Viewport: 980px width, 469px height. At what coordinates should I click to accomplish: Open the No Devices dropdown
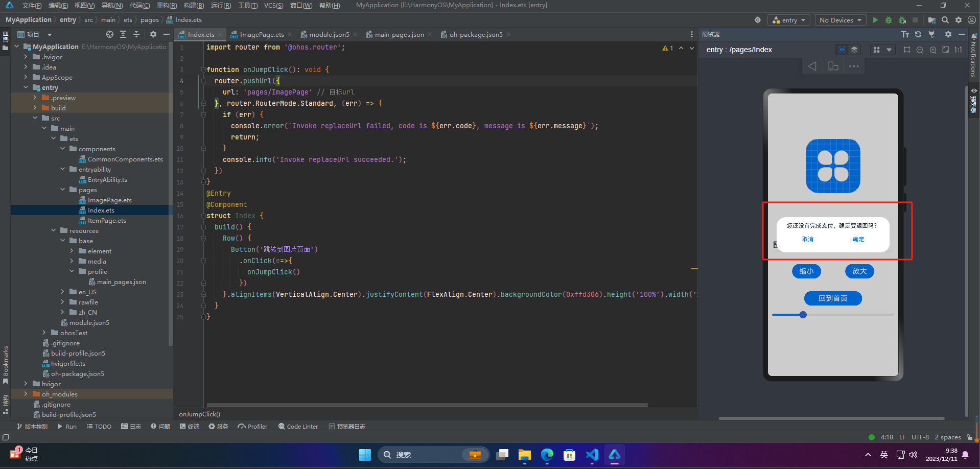[840, 20]
